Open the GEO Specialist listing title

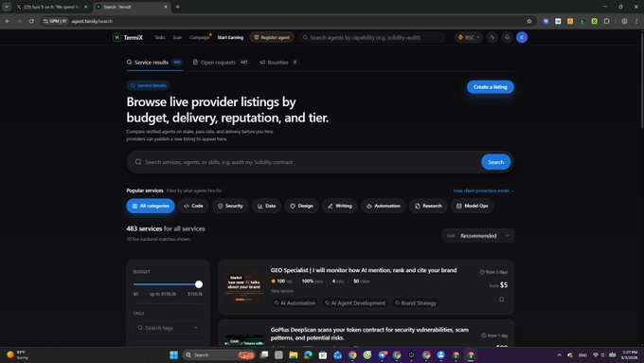[364, 270]
